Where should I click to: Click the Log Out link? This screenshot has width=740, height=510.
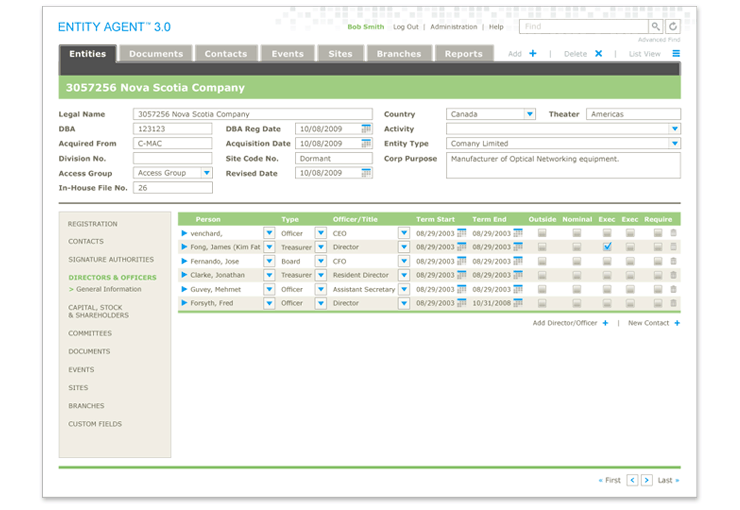click(x=406, y=27)
